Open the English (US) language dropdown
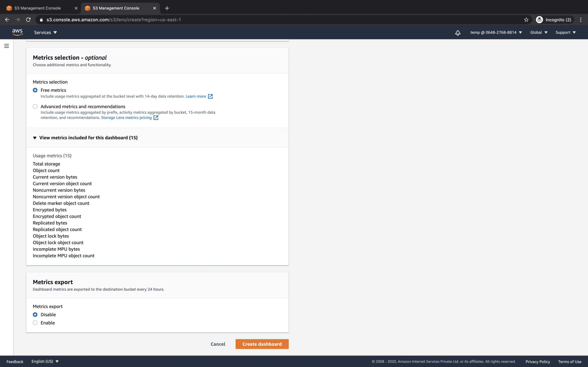The image size is (588, 367). [45, 361]
